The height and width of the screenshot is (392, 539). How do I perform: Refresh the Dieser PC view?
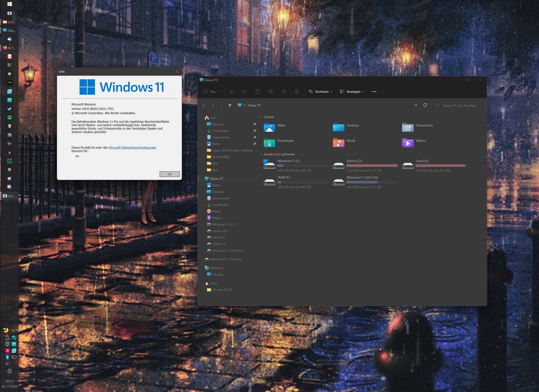click(x=425, y=105)
